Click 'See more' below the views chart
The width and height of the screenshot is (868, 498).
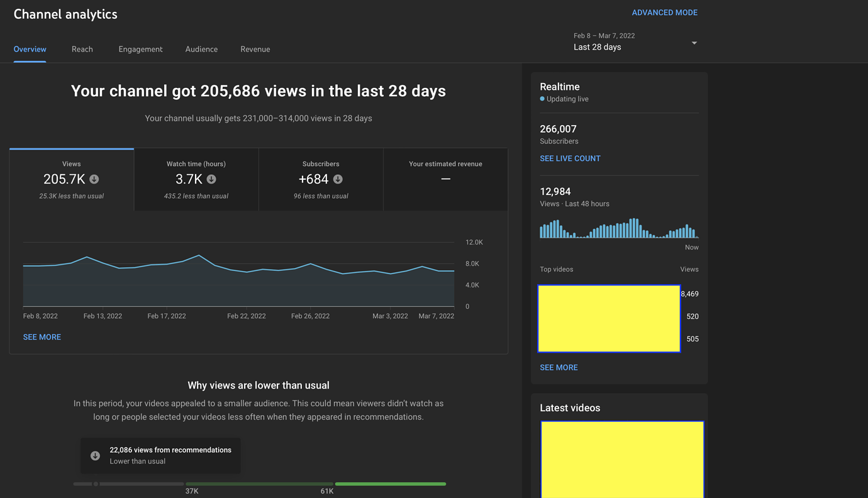click(42, 337)
